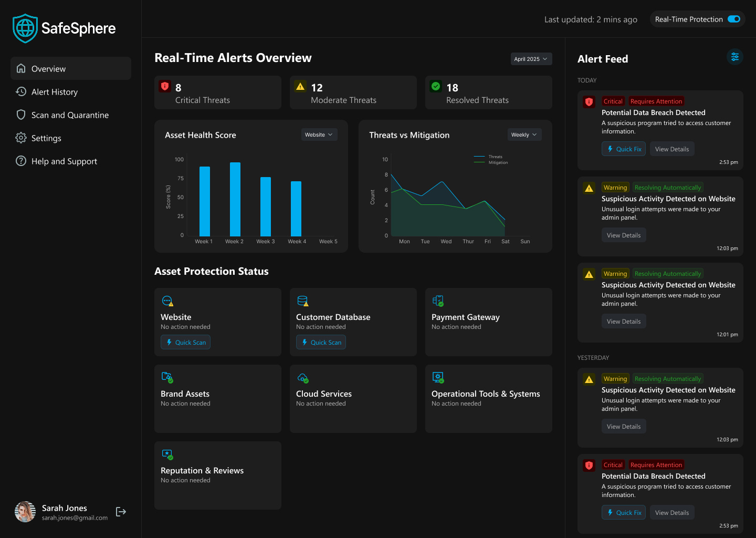Image resolution: width=756 pixels, height=538 pixels.
Task: Go to Scan and Quarantine page
Action: pos(70,115)
